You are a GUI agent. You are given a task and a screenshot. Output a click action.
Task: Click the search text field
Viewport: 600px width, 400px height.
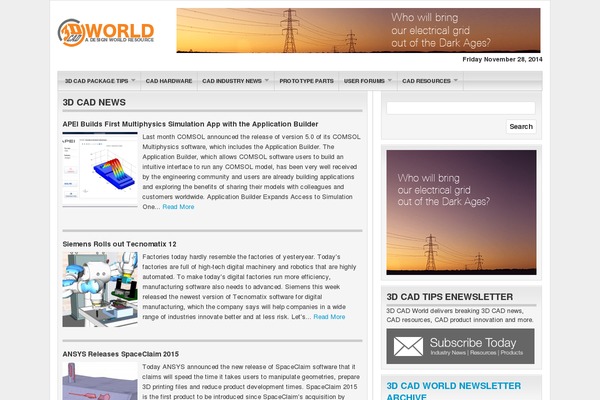pos(461,108)
